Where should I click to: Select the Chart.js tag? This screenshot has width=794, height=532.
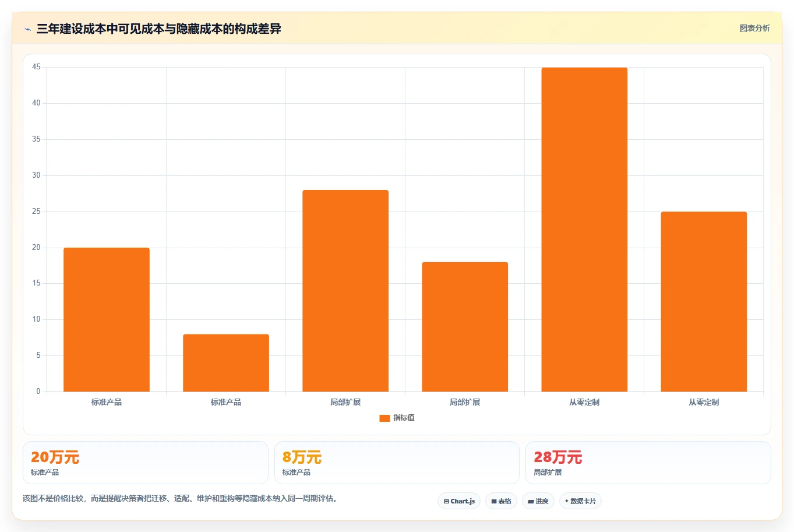459,501
